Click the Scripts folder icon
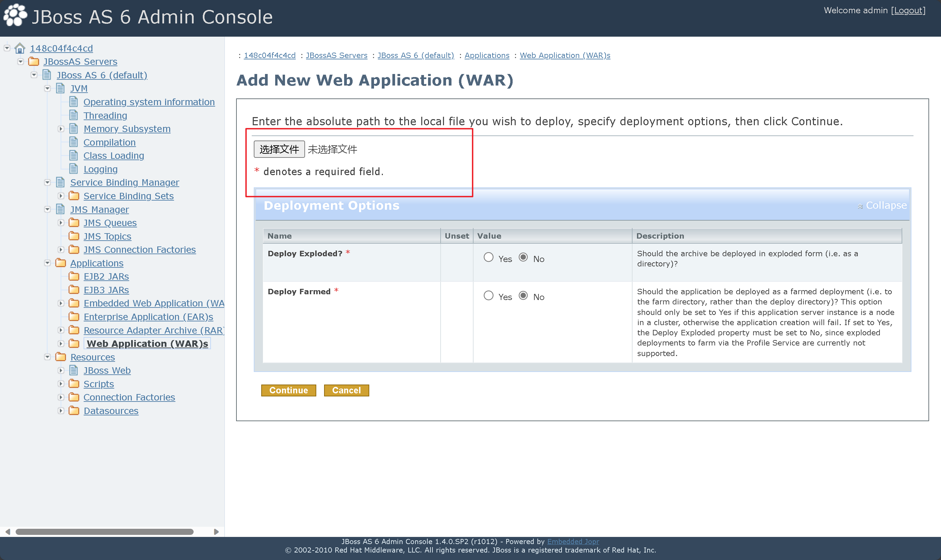Viewport: 941px width, 560px height. point(74,384)
